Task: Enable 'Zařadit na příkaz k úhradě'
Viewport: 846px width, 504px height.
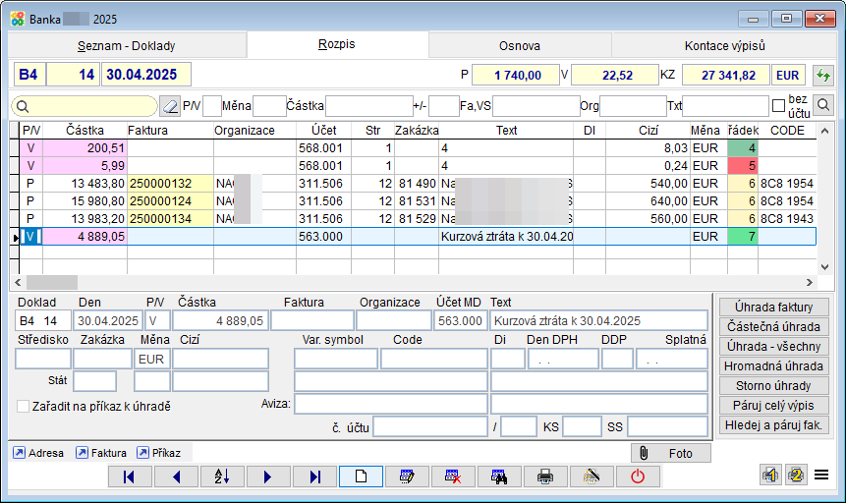Action: click(x=24, y=407)
